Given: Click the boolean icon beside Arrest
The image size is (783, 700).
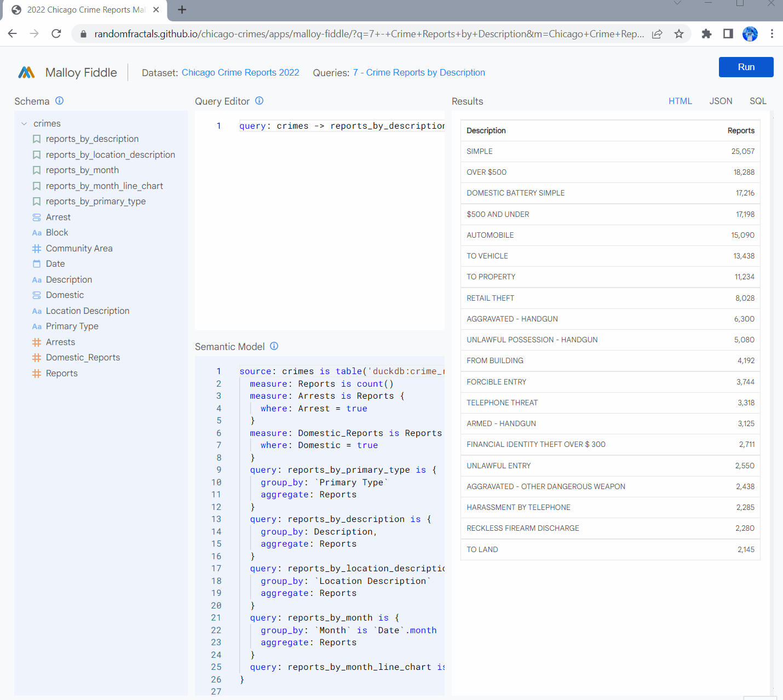Looking at the screenshot, I should click(x=37, y=217).
